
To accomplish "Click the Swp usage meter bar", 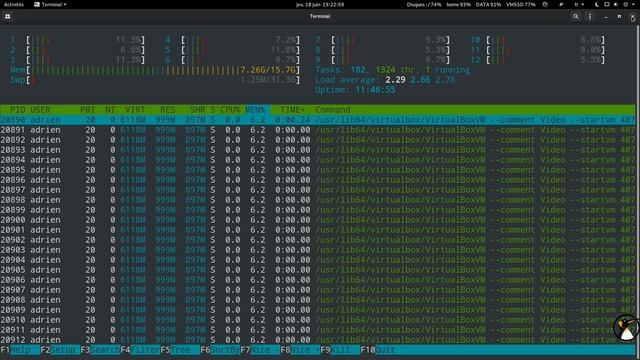I will click(155, 80).
